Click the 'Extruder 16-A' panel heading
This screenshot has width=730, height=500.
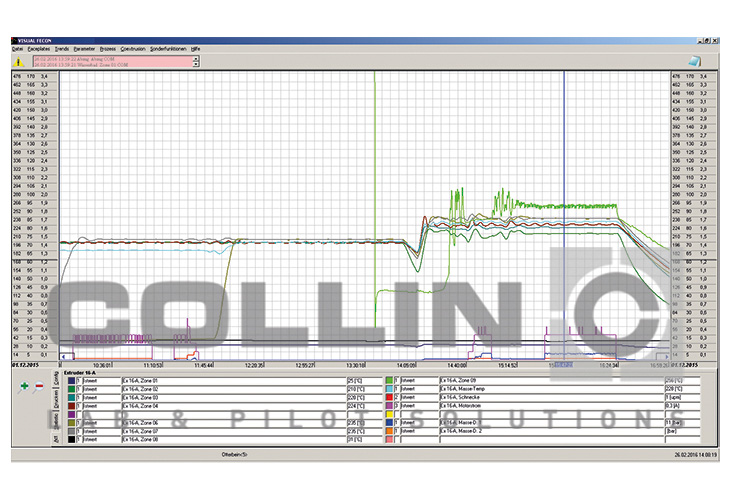(x=80, y=373)
